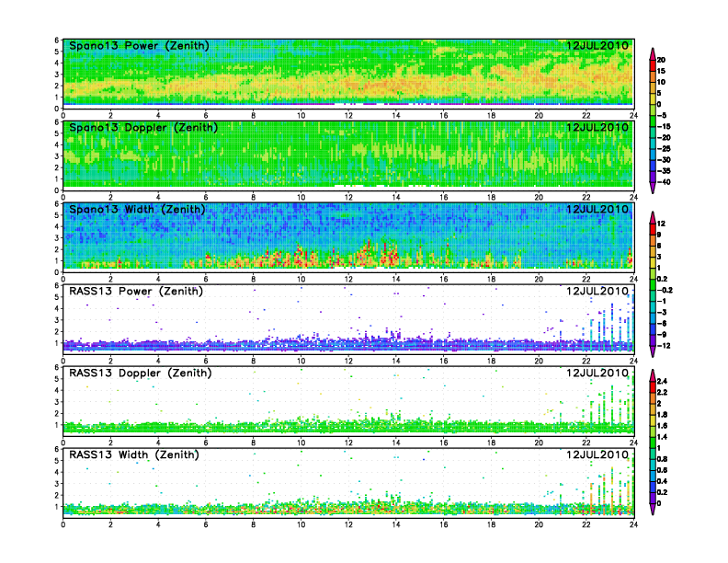This screenshot has width=728, height=563.
Task: Select the Spano13 Power time-height plot area
Action: 348,74
